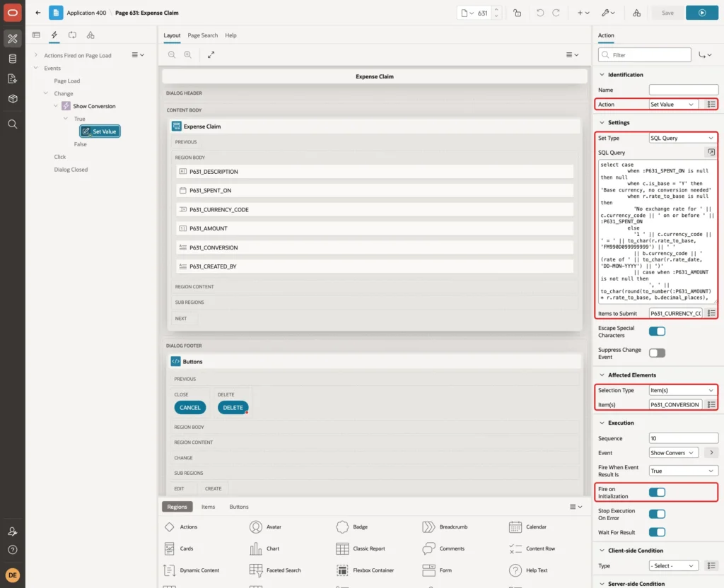Toggle Escape Special Characters switch

pyautogui.click(x=657, y=331)
